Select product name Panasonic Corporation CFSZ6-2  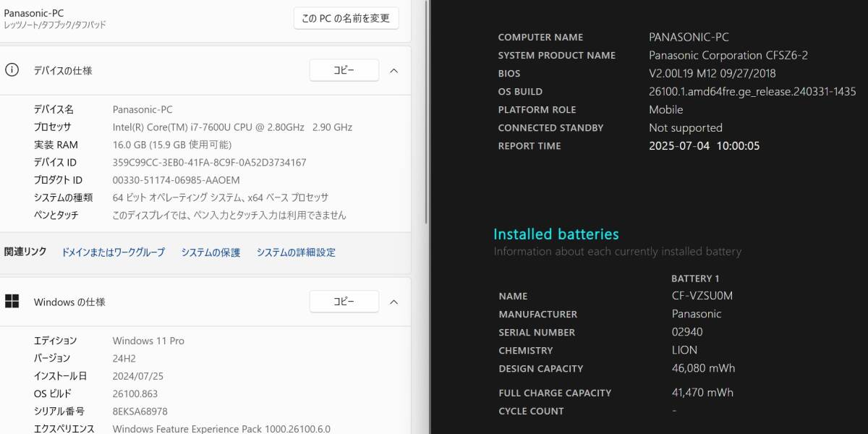click(728, 55)
